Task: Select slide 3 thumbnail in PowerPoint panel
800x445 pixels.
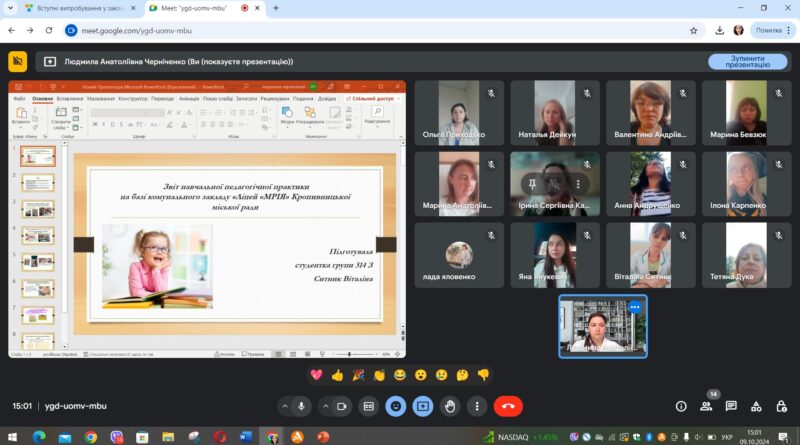Action: pyautogui.click(x=38, y=209)
